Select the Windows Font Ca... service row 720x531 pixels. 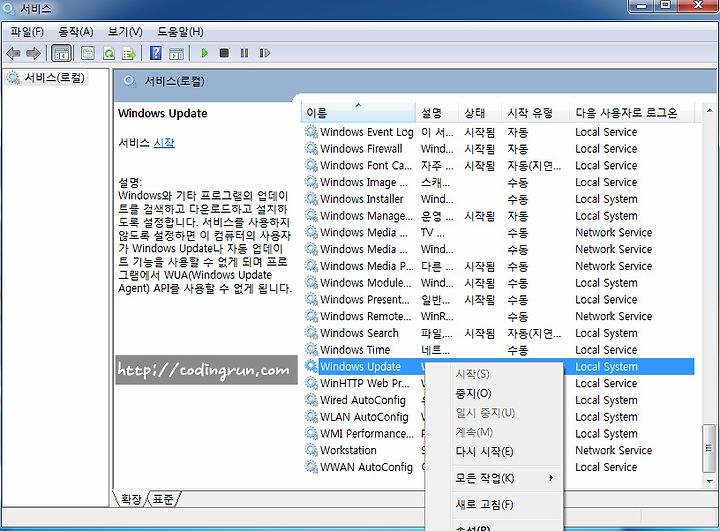point(499,165)
